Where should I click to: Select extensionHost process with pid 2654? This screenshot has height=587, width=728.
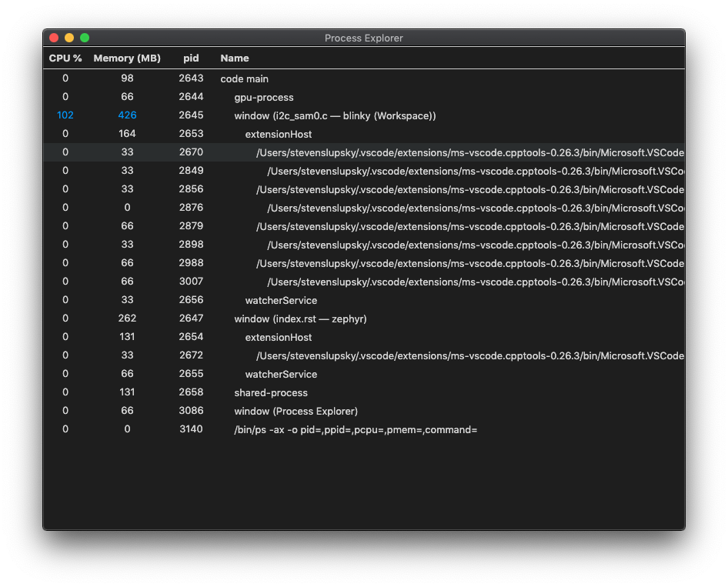(273, 337)
